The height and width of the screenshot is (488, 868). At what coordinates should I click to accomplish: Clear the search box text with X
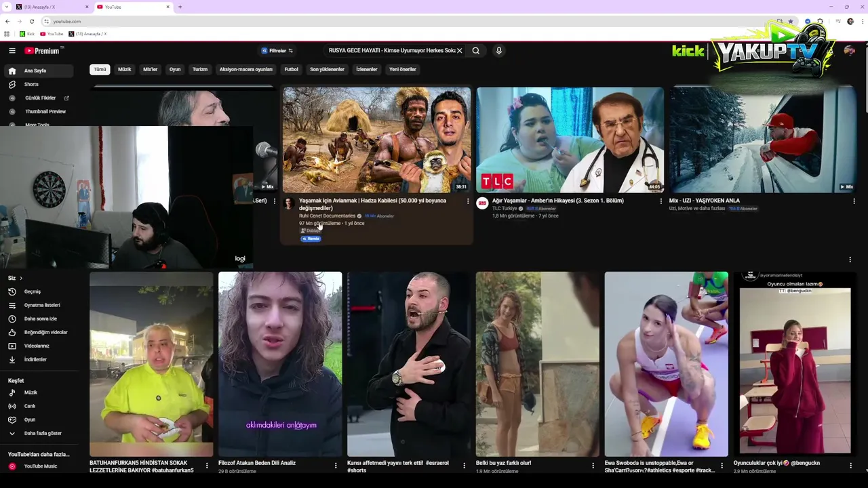[x=459, y=51]
